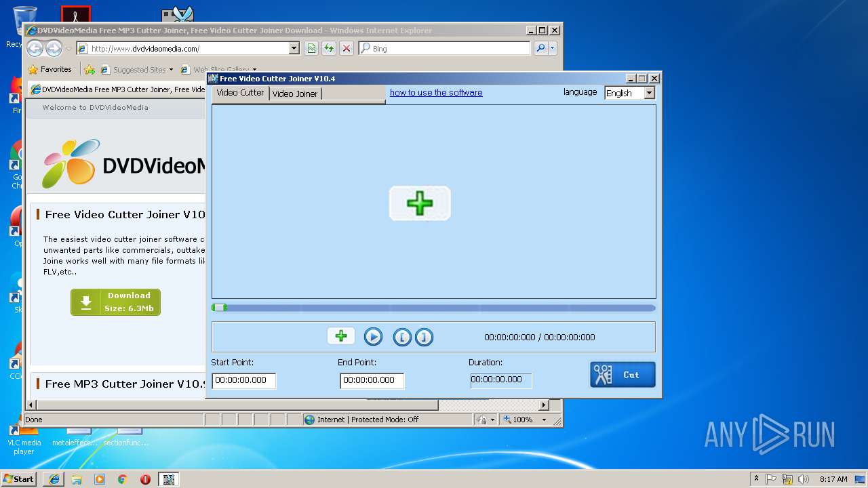Click the DVDVideoMedia logo on the webpage
The width and height of the screenshot is (868, 488).
(122, 163)
